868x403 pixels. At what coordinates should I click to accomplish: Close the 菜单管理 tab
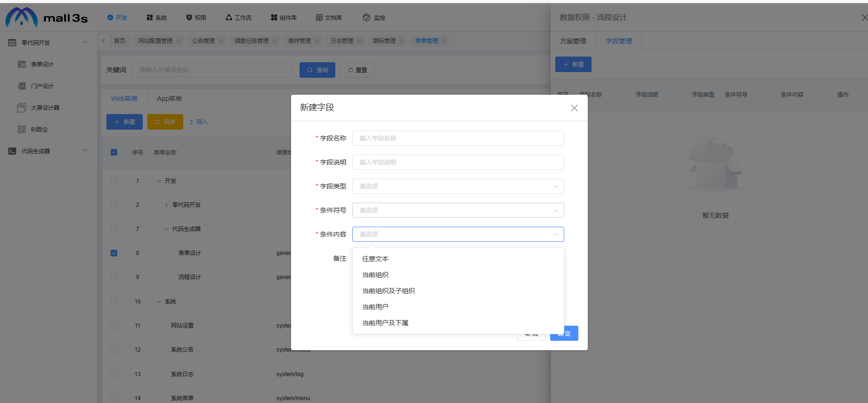[x=444, y=41]
